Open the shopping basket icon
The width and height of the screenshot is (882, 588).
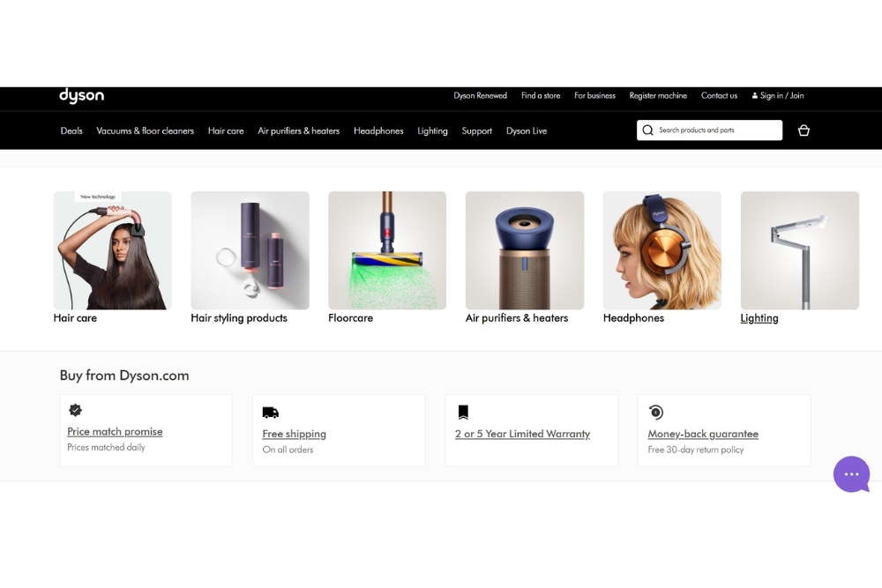coord(804,130)
